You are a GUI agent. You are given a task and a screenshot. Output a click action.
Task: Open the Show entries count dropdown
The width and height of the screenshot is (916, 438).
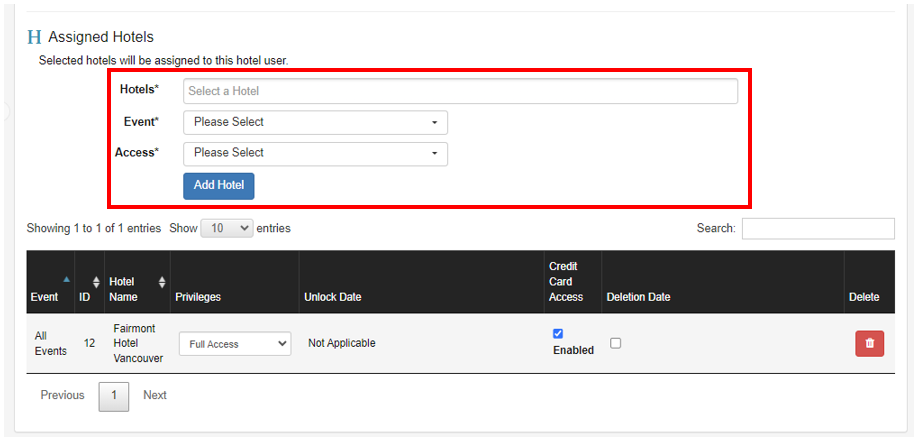click(227, 228)
